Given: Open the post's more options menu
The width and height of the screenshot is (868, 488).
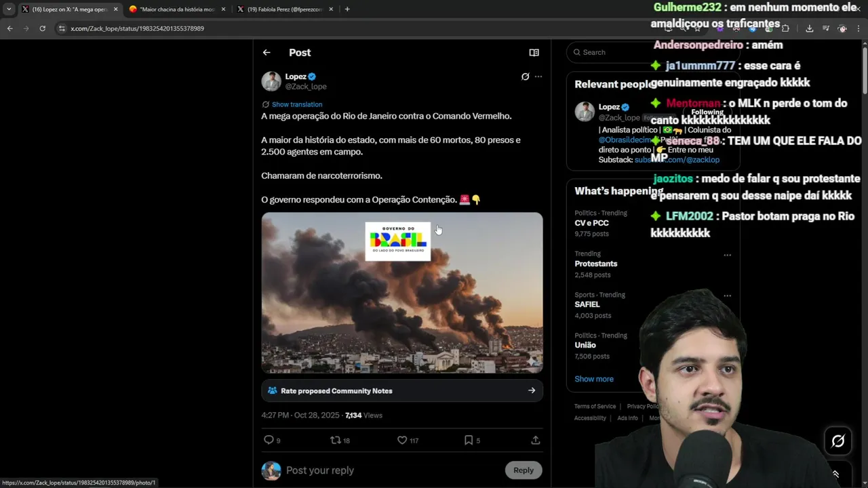Looking at the screenshot, I should coord(538,77).
